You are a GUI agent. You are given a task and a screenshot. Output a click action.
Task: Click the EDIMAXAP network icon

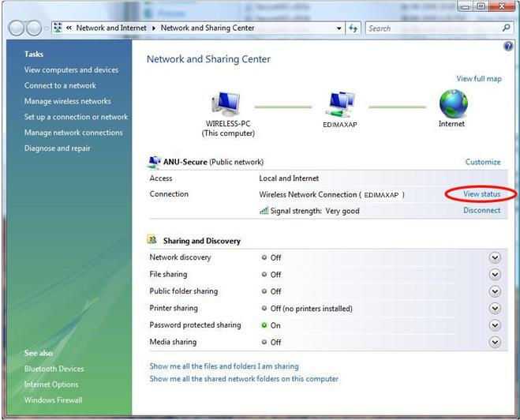341,104
